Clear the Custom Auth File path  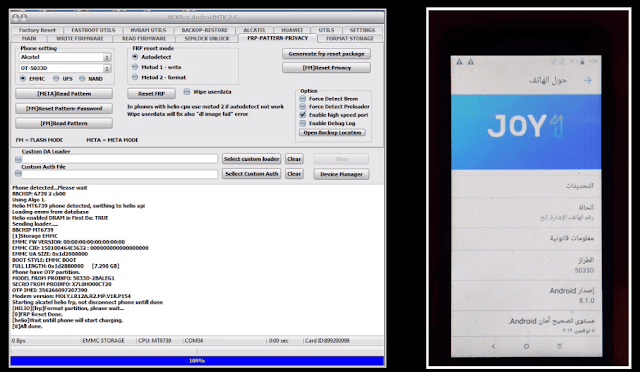(x=294, y=174)
